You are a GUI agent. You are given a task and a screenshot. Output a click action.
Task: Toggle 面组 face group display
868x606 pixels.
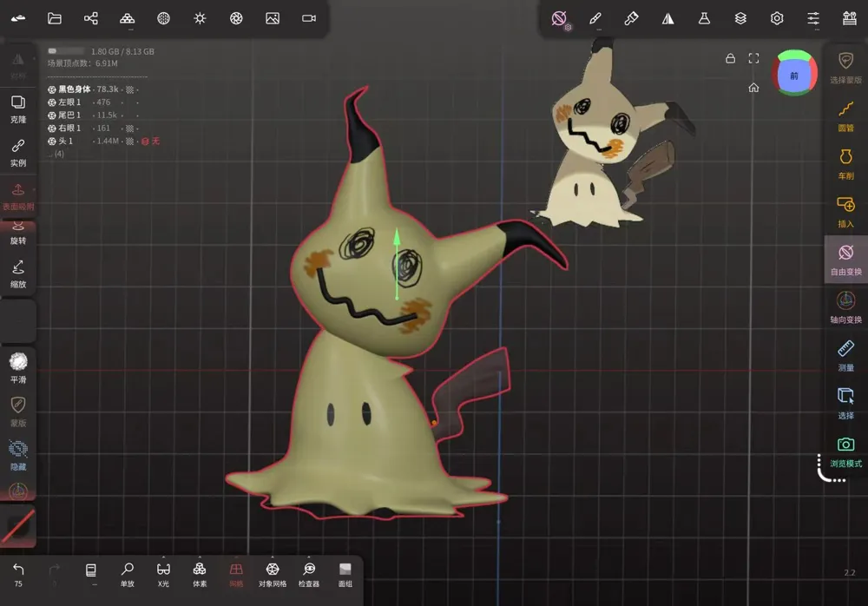[x=345, y=575]
